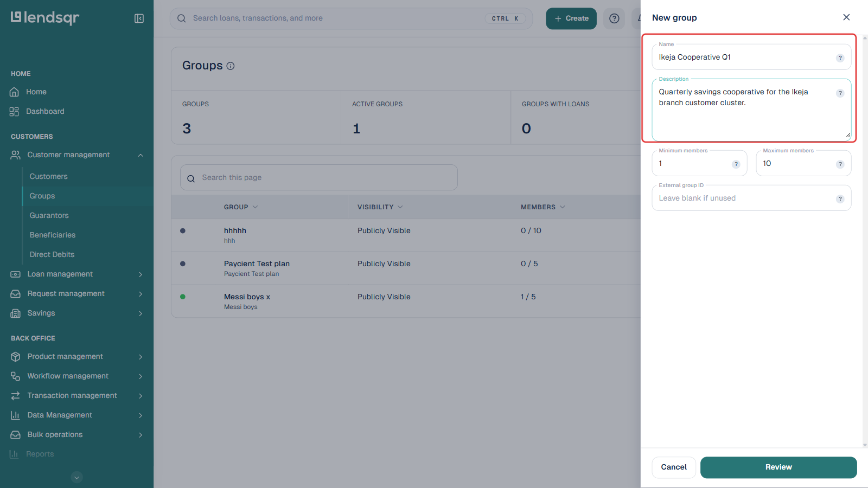Screen dimensions: 868x488
Task: Click the Description text area
Action: [x=751, y=110]
